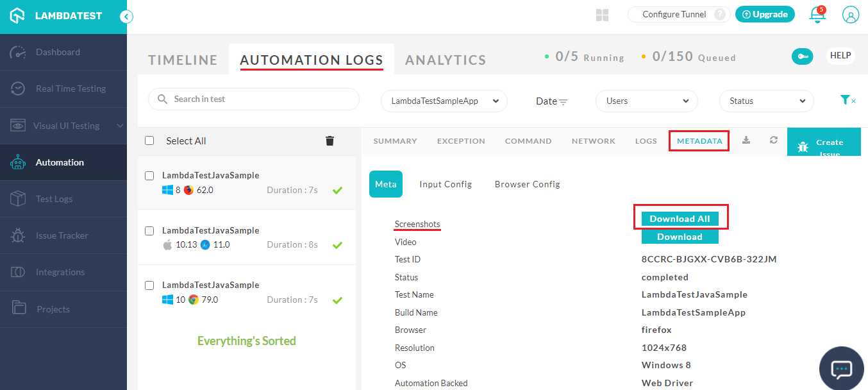
Task: Open the Test Logs menu item
Action: pos(63,199)
